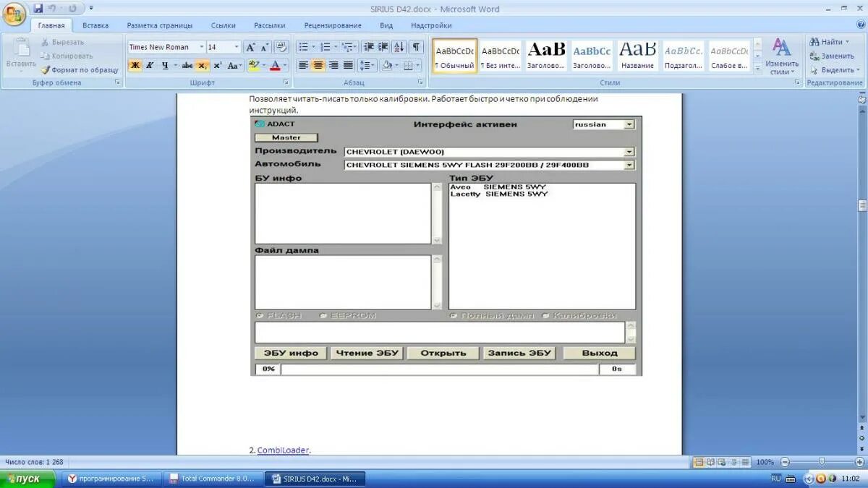Toggle underline (Ч) formatting
This screenshot has height=488, width=868.
165,65
